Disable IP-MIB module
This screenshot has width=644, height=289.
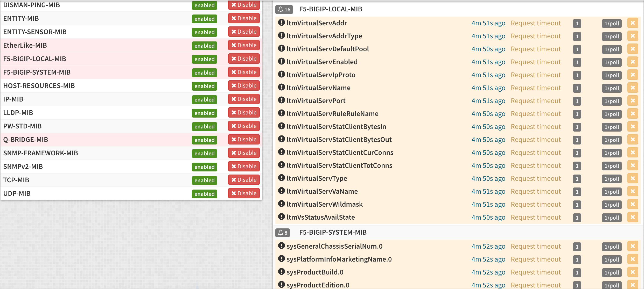(244, 99)
